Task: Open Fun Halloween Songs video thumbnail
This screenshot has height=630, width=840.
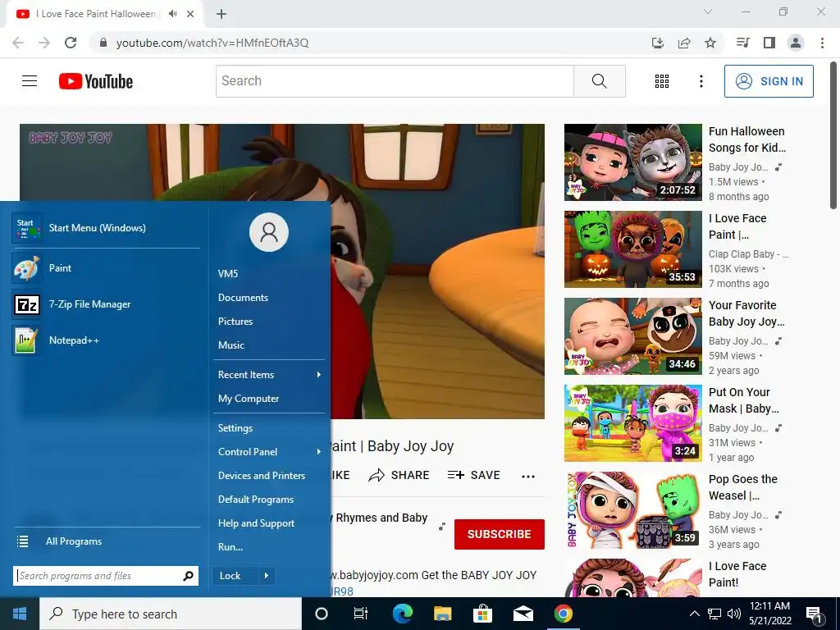Action: coord(633,162)
